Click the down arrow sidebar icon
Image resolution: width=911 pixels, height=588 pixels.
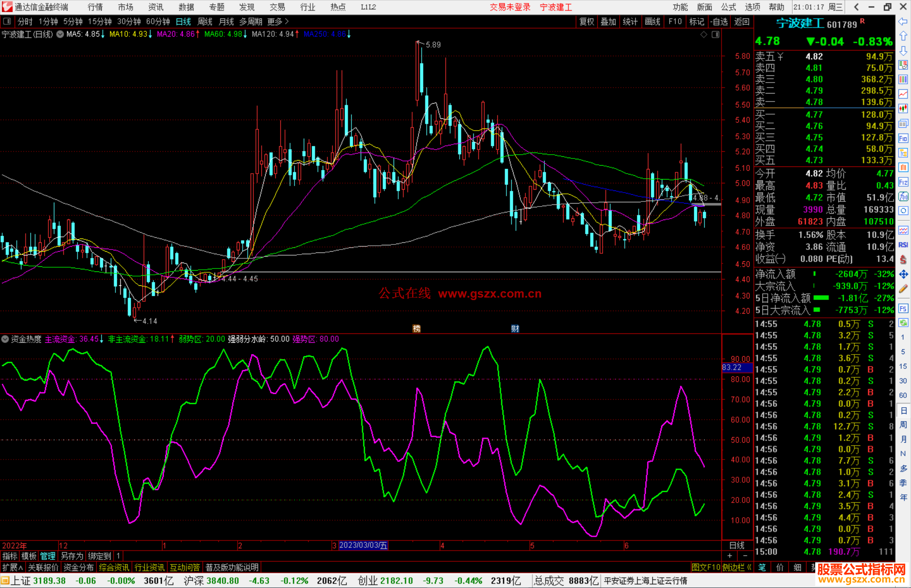(903, 51)
